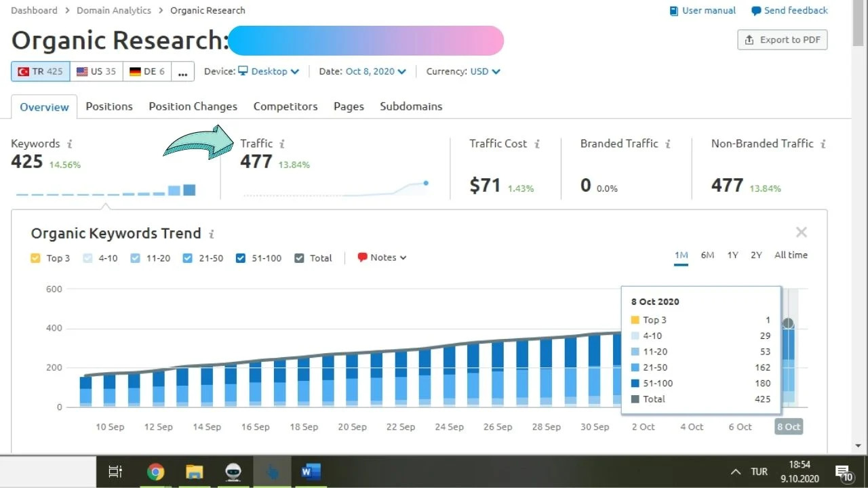The image size is (868, 488).
Task: Open the Date Oct 8, 2020 dropdown
Action: 376,71
